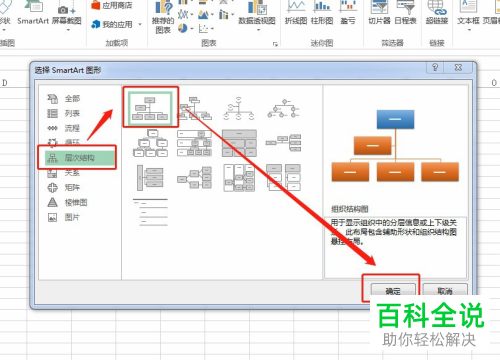The image size is (500, 360).
Task: Insert a combo chart from chart types
Action: (x=224, y=14)
